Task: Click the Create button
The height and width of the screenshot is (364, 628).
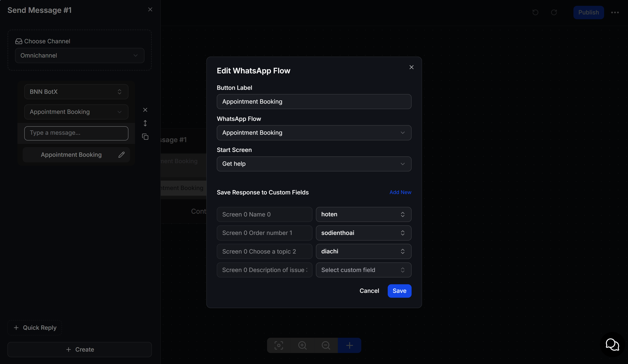Action: (79, 350)
